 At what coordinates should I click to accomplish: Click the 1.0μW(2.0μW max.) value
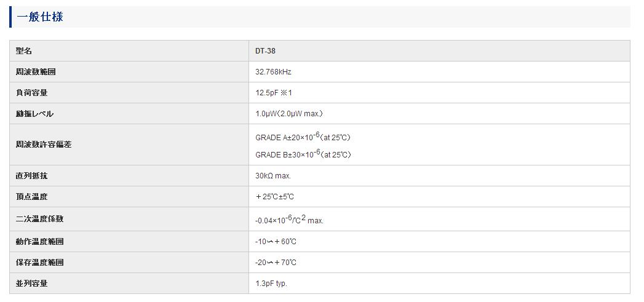pyautogui.click(x=289, y=114)
